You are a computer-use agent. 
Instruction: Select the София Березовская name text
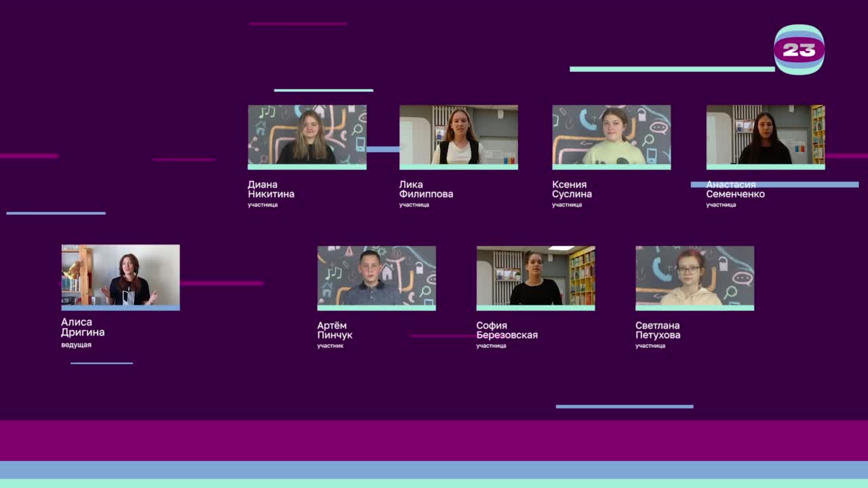pyautogui.click(x=507, y=330)
